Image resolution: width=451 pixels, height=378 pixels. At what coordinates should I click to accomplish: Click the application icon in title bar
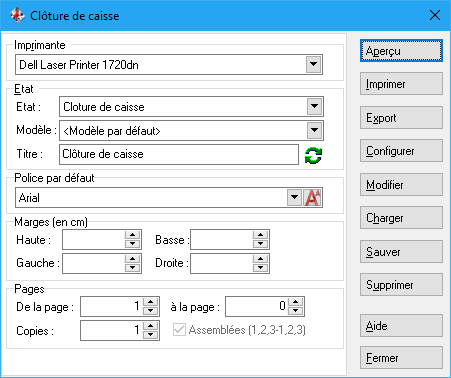pyautogui.click(x=17, y=15)
